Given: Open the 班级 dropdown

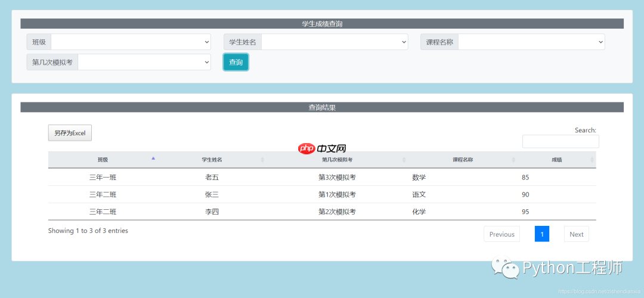Looking at the screenshot, I should pos(131,42).
